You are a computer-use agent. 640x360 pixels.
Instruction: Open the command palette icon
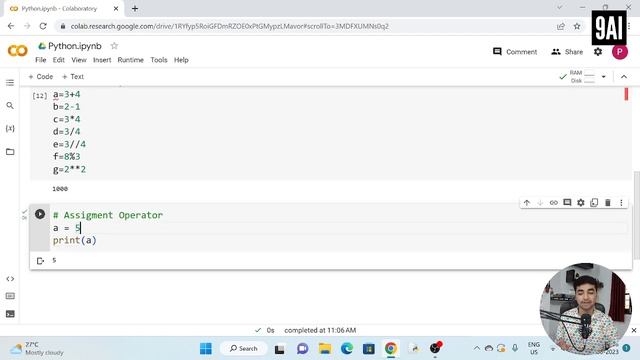(x=10, y=296)
